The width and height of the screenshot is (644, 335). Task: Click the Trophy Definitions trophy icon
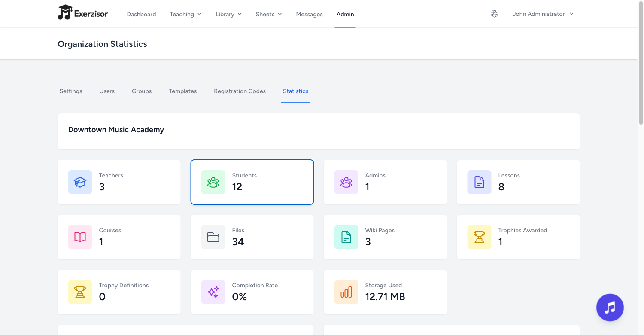[80, 292]
